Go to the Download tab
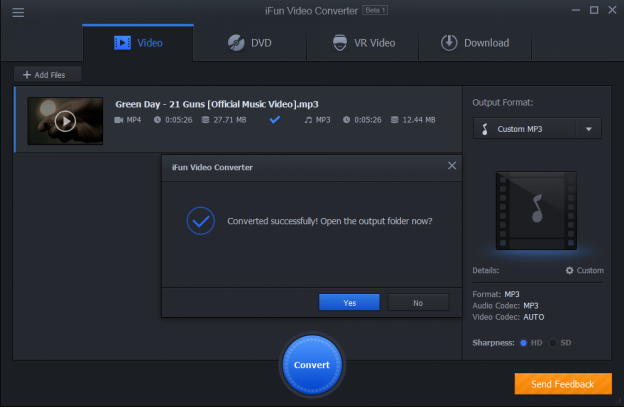Image resolution: width=624 pixels, height=408 pixels. click(x=475, y=43)
